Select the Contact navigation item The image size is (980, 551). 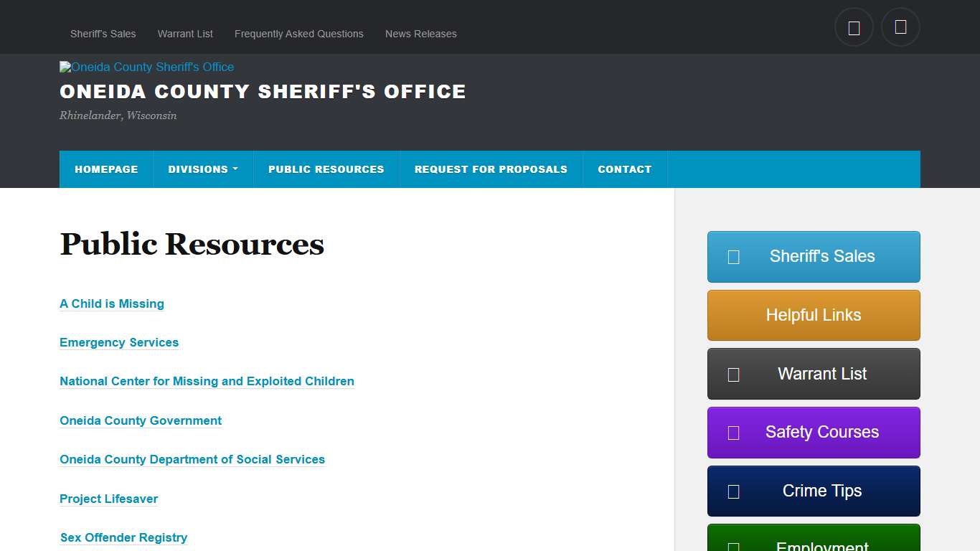tap(625, 169)
